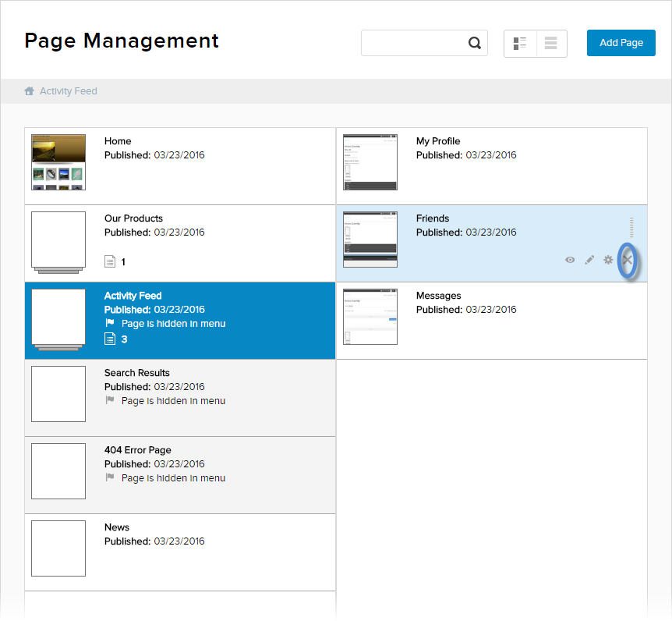Click the Home page title
The image size is (672, 621).
pos(118,141)
